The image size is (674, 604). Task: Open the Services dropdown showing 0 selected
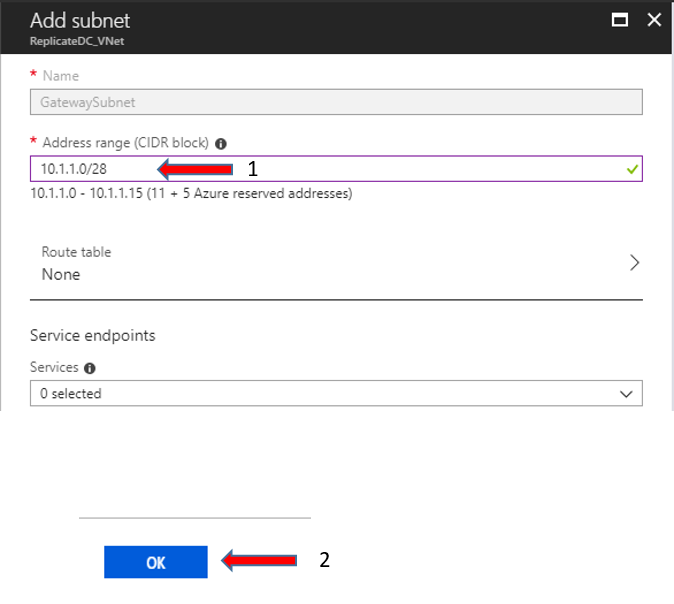click(x=336, y=393)
